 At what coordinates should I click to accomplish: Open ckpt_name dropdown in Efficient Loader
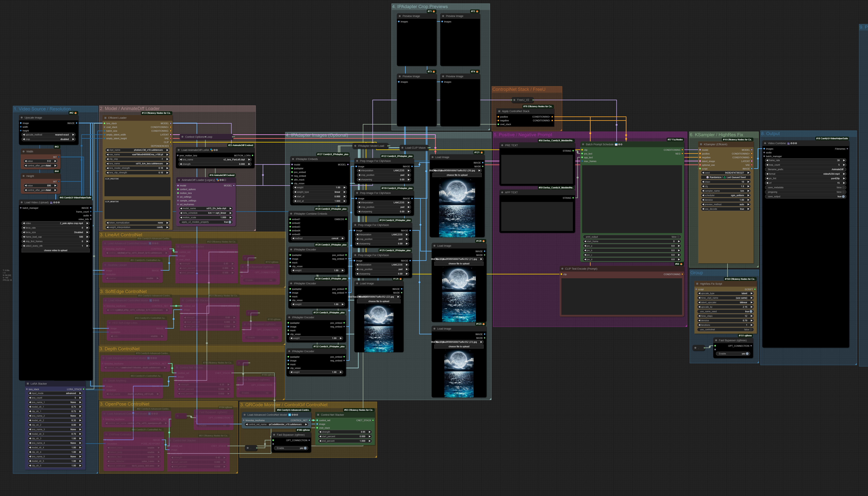tap(138, 150)
